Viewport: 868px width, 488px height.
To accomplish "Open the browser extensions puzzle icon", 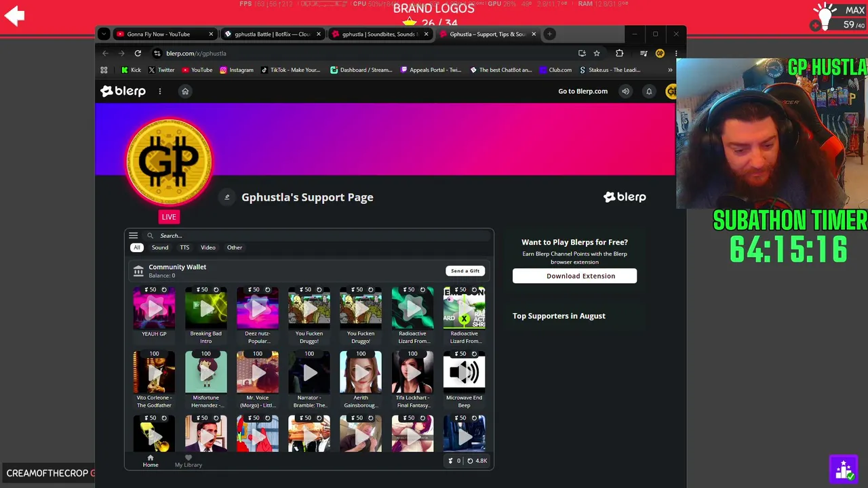I will [x=619, y=54].
